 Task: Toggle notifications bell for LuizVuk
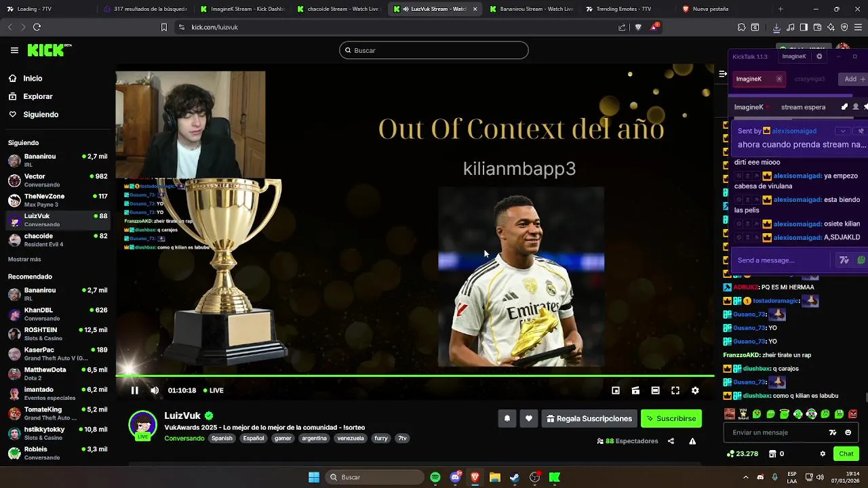(507, 419)
